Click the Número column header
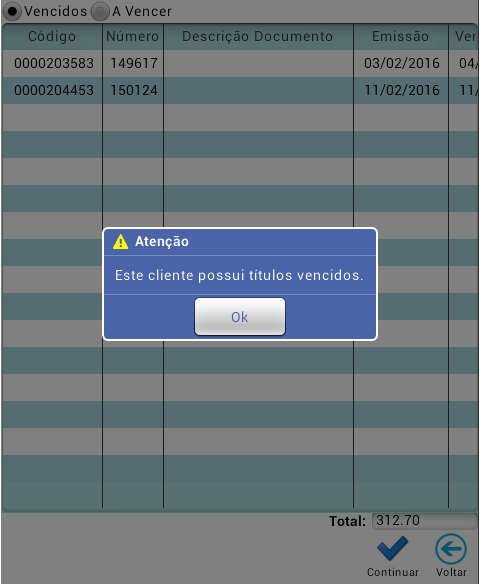The height and width of the screenshot is (585, 480). (133, 36)
